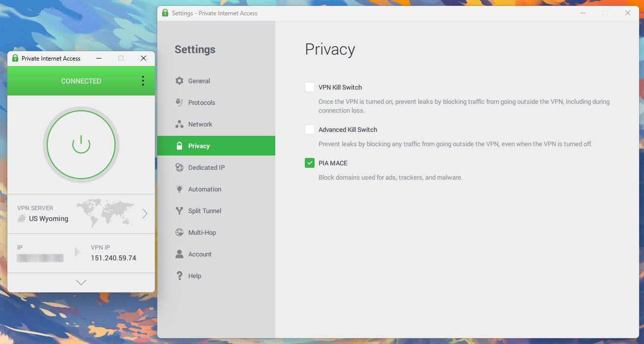The image size is (644, 344).
Task: Expand the PIA client panel with down chevron
Action: coord(81,282)
